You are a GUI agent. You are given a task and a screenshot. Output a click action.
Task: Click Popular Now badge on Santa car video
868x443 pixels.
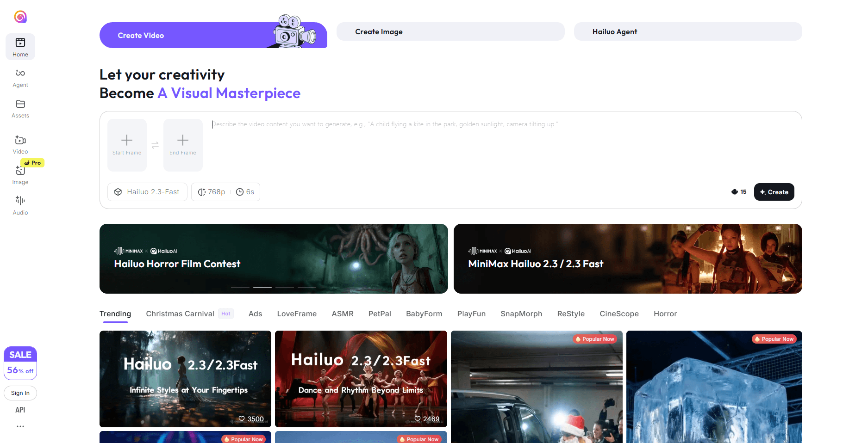click(595, 339)
